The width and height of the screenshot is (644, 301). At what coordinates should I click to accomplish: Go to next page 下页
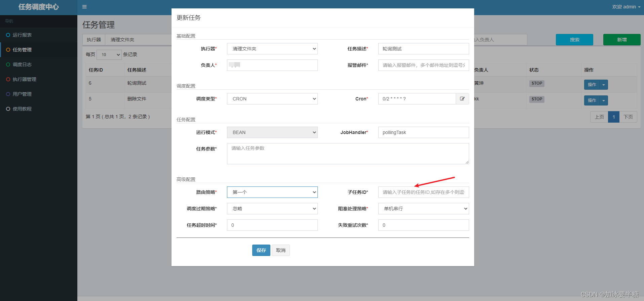pyautogui.click(x=628, y=117)
